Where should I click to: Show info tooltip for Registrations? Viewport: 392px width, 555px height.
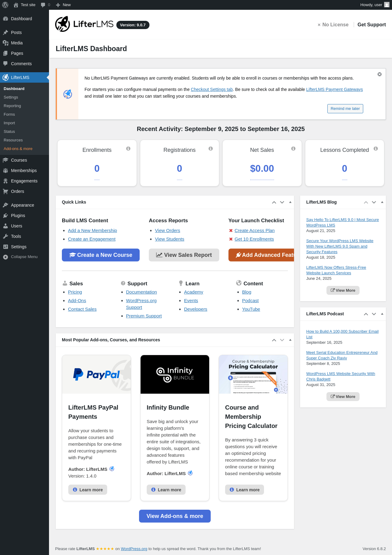click(x=211, y=148)
